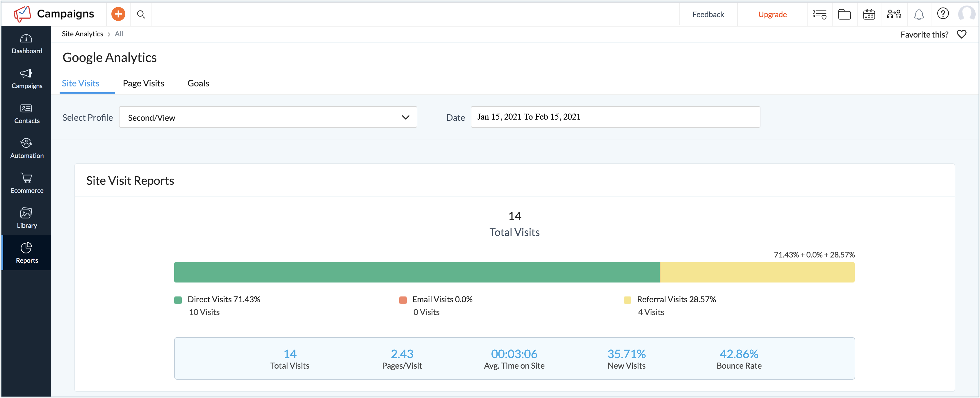Click the Date range input field
980x398 pixels.
615,117
